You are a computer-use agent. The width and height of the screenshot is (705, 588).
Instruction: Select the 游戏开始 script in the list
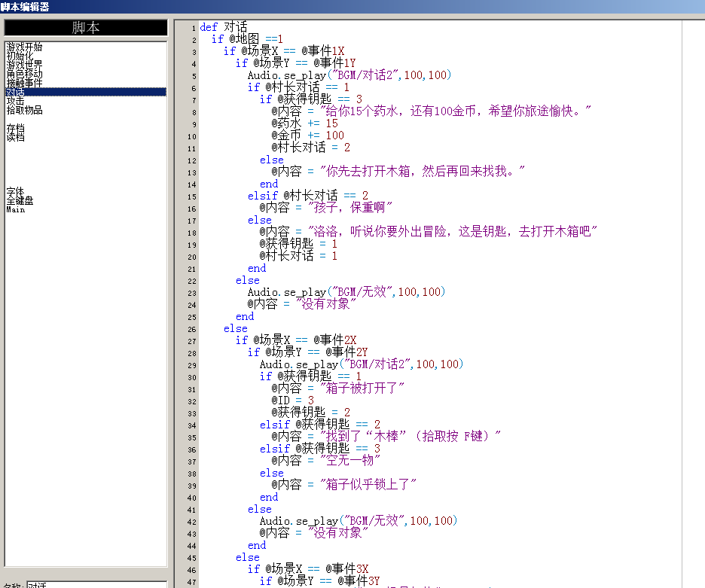coord(24,47)
